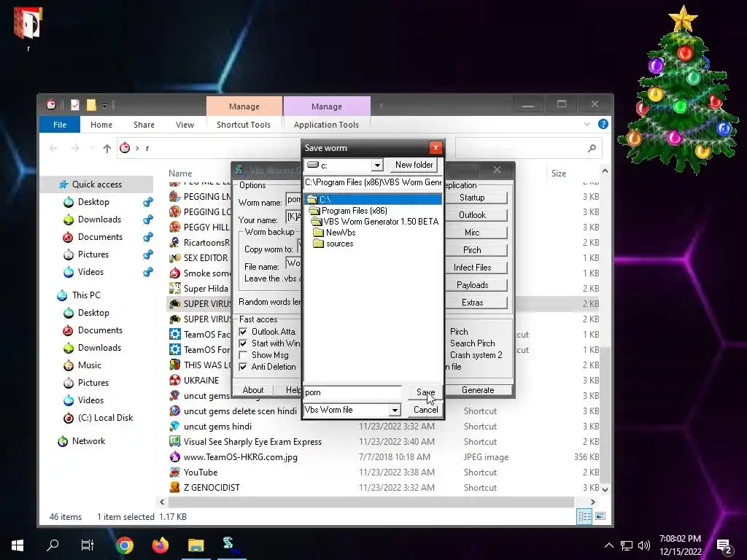
Task: Click the Outlook button in Vbs Worms Generator
Action: [x=472, y=215]
